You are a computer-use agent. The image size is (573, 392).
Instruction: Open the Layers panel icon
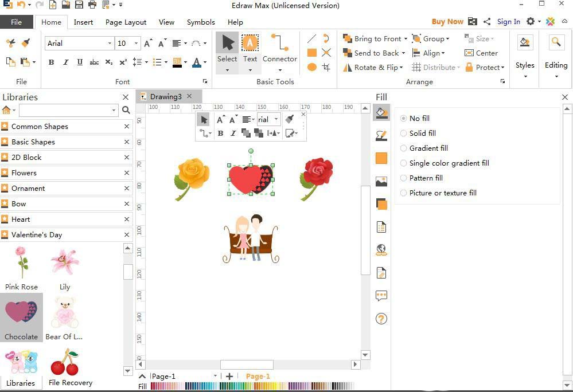click(x=381, y=204)
